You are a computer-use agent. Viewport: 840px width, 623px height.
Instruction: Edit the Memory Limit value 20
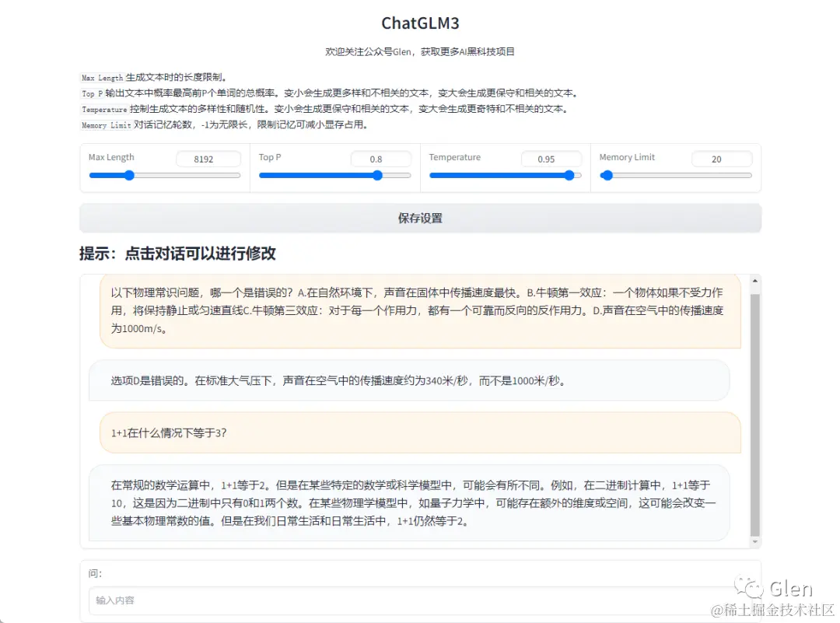[722, 159]
